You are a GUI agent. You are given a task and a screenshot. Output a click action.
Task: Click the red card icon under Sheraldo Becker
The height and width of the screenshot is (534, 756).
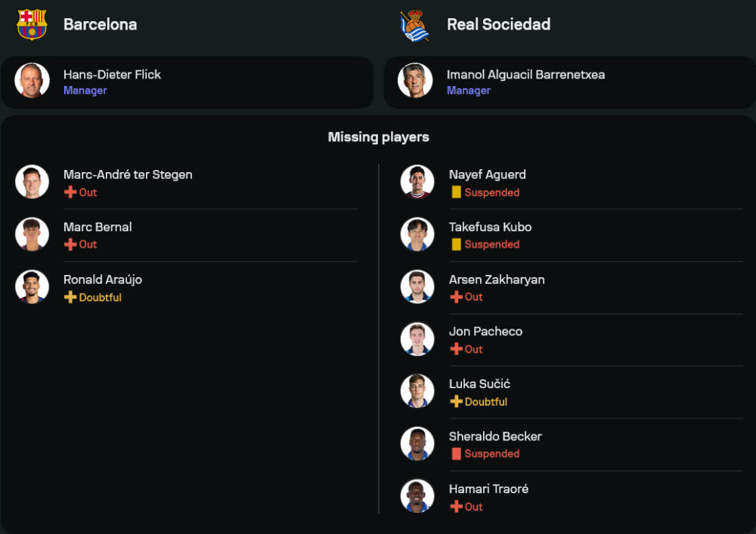pos(456,454)
